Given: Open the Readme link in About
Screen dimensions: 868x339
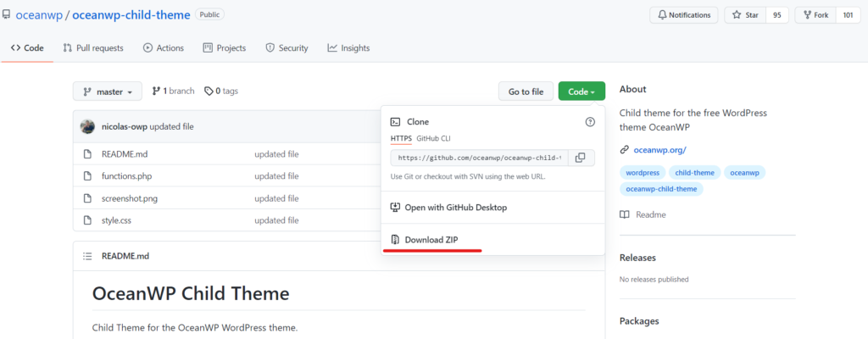Looking at the screenshot, I should pos(651,214).
